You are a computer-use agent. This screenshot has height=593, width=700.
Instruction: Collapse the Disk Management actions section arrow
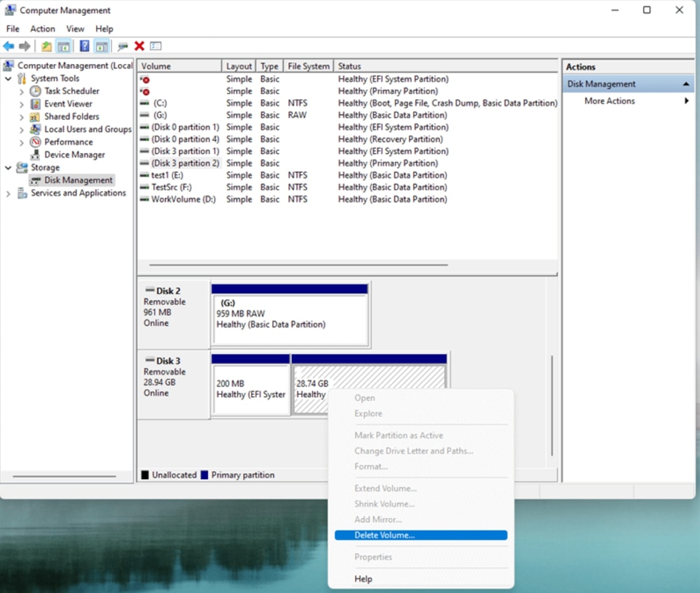[x=686, y=84]
